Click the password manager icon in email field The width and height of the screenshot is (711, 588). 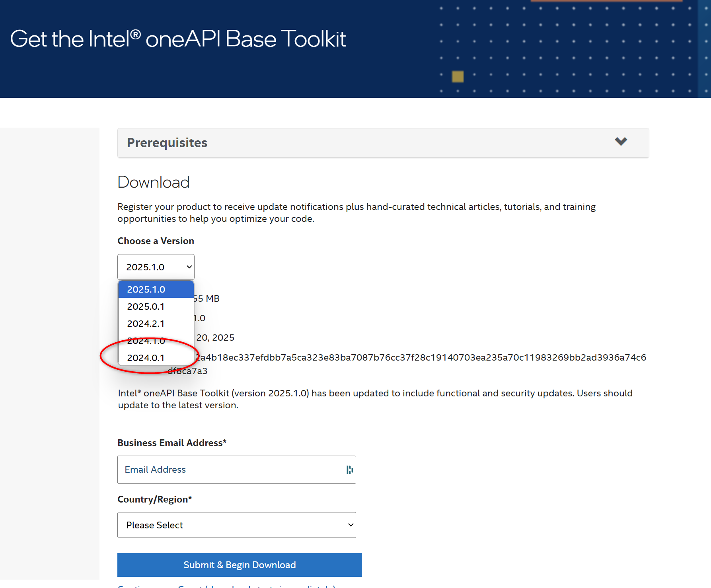(350, 470)
